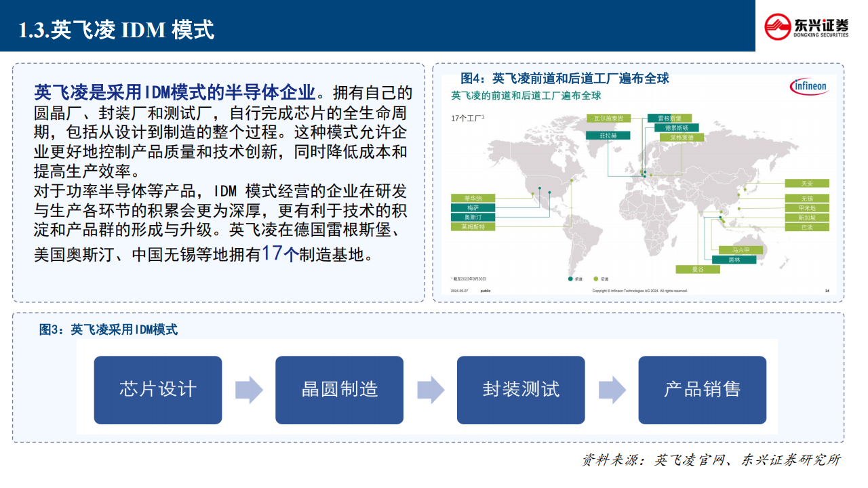The width and height of the screenshot is (868, 488).
Task: Click the 梅萨 map label
Action: click(473, 207)
